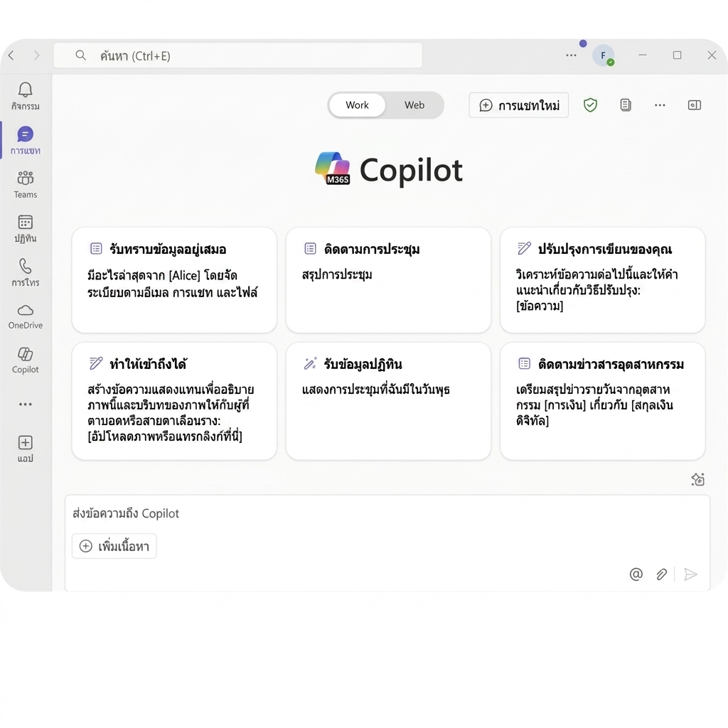728x728 pixels.
Task: Open Copilot app in left sidebar
Action: pyautogui.click(x=26, y=360)
